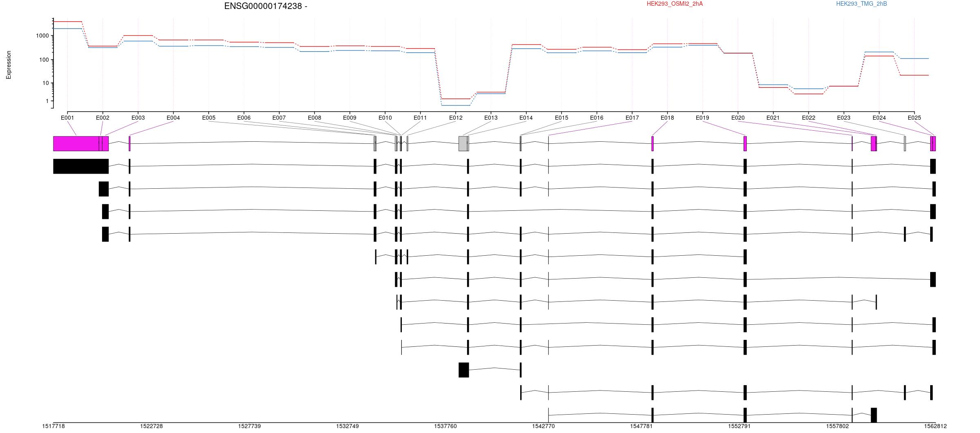Click y-axis tick value 100
This screenshot has width=980, height=433.
[44, 60]
